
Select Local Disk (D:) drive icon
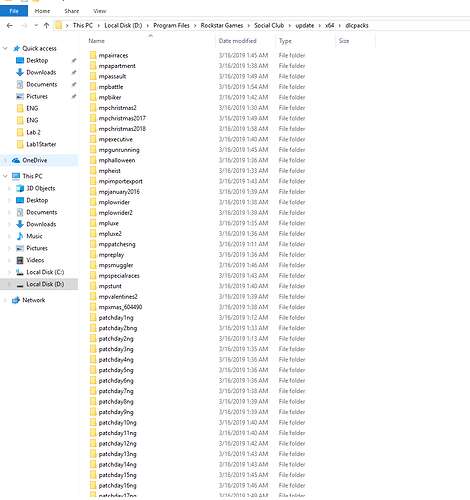click(x=20, y=285)
